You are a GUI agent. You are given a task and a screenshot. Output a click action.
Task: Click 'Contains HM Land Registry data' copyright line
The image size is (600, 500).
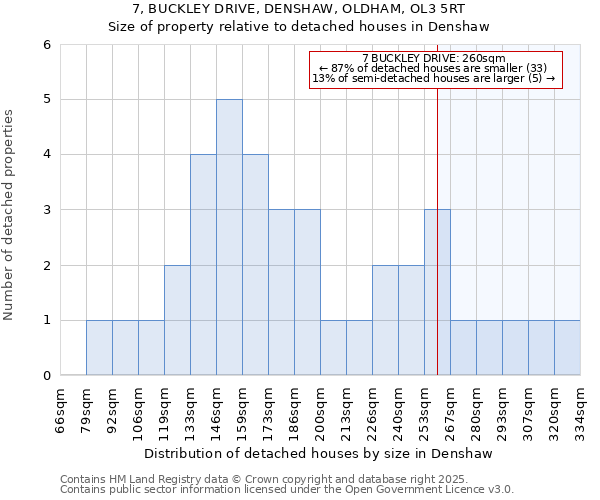(264, 479)
